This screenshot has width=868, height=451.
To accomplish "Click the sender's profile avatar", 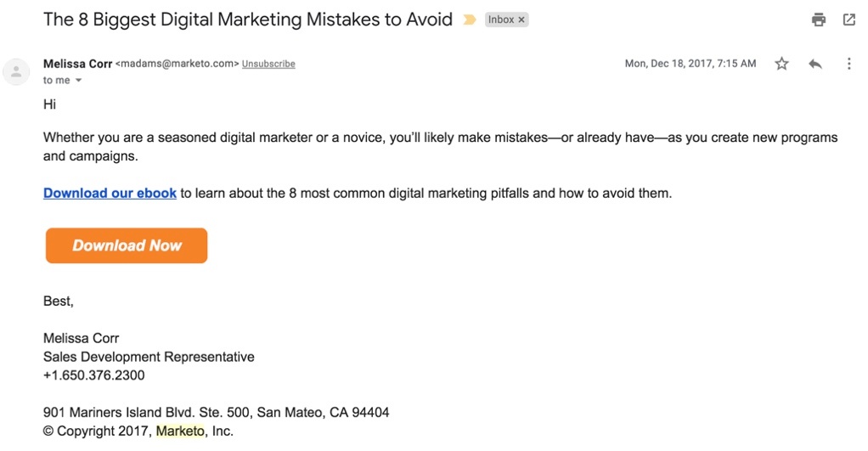I will 16,71.
